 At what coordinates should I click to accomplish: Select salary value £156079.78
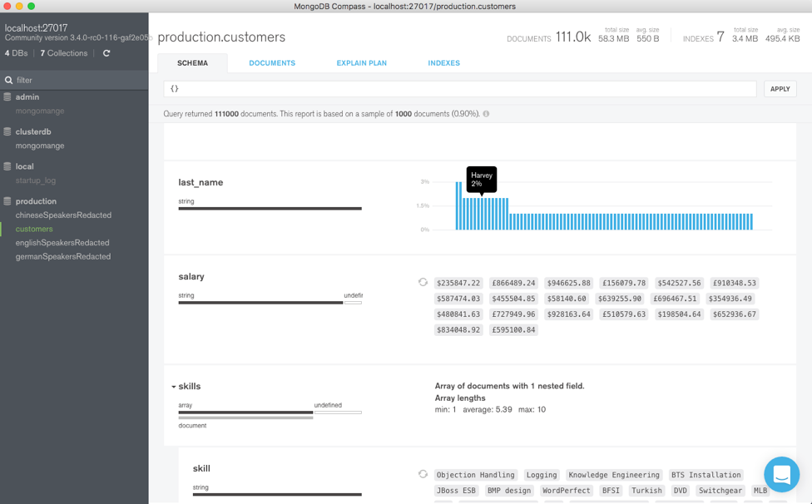coord(624,283)
